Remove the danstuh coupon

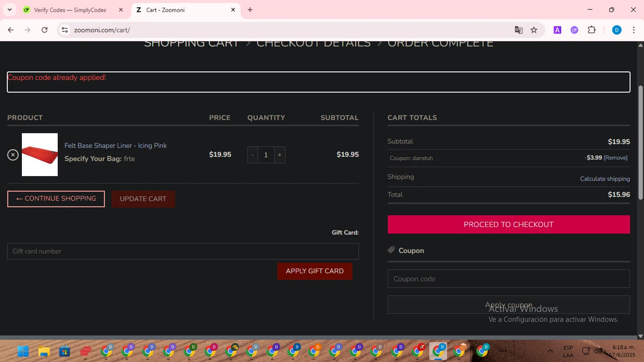(616, 158)
